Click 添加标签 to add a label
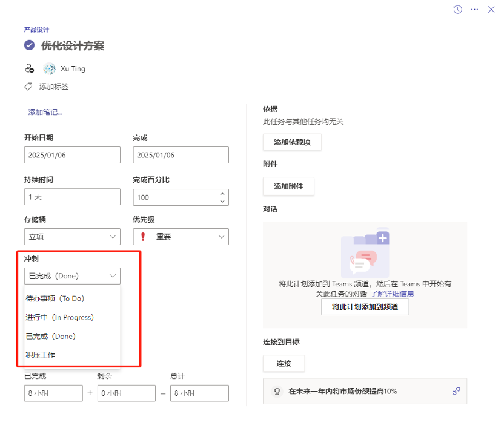Image resolution: width=504 pixels, height=431 pixels. pos(54,87)
